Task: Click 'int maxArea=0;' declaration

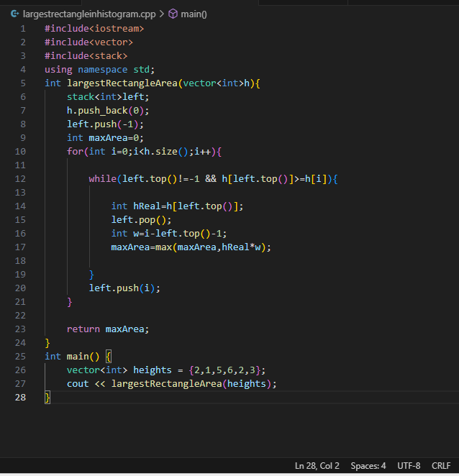Action: click(105, 138)
